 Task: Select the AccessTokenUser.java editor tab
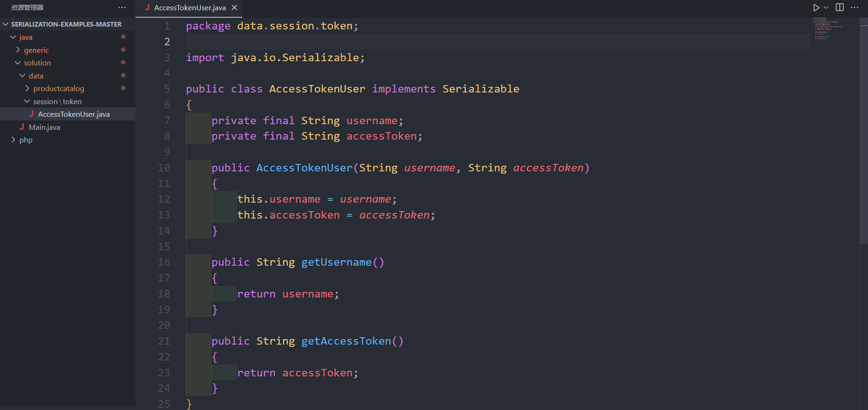pos(190,7)
